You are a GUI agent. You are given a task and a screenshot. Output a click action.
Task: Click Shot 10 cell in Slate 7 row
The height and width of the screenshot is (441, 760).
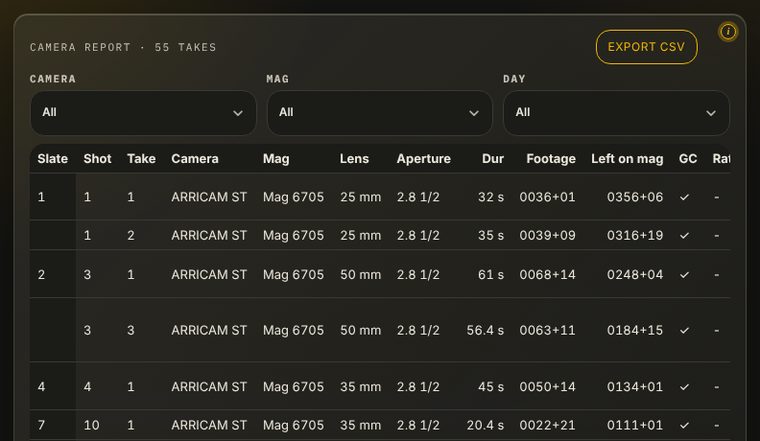[91, 425]
